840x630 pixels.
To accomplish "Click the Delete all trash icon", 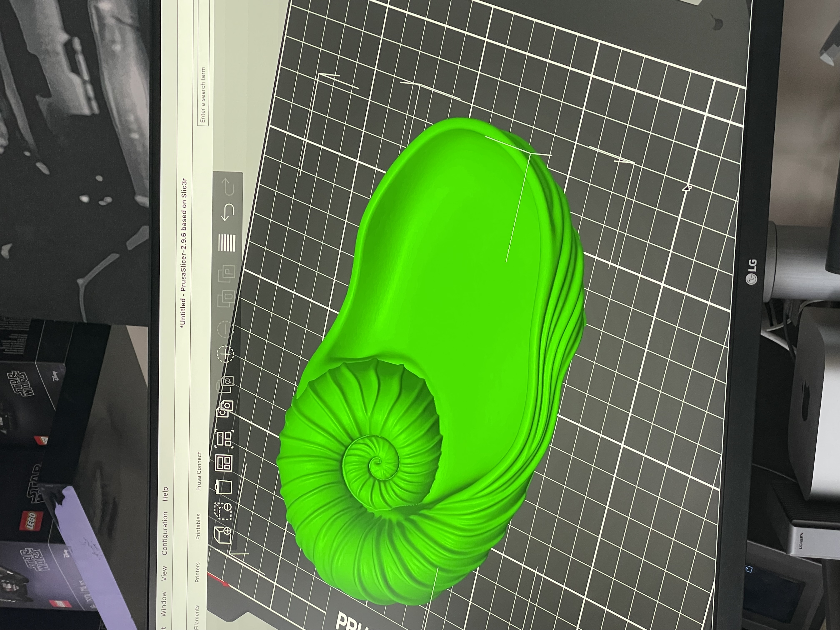I will (x=223, y=487).
